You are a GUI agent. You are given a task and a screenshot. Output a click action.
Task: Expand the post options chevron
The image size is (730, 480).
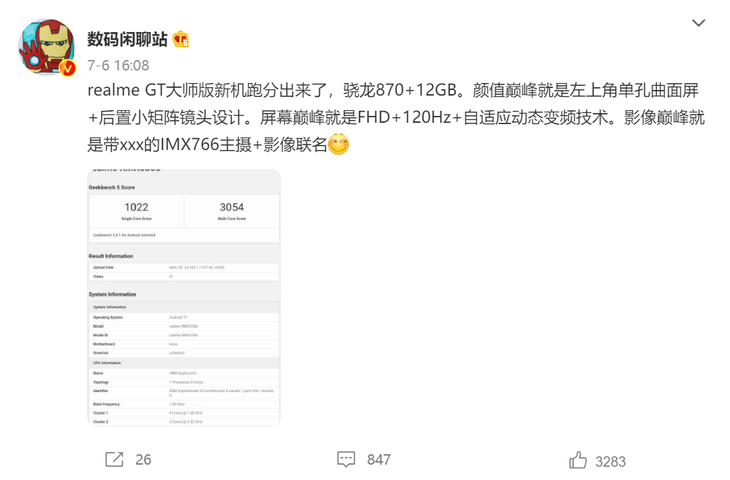pos(698,23)
